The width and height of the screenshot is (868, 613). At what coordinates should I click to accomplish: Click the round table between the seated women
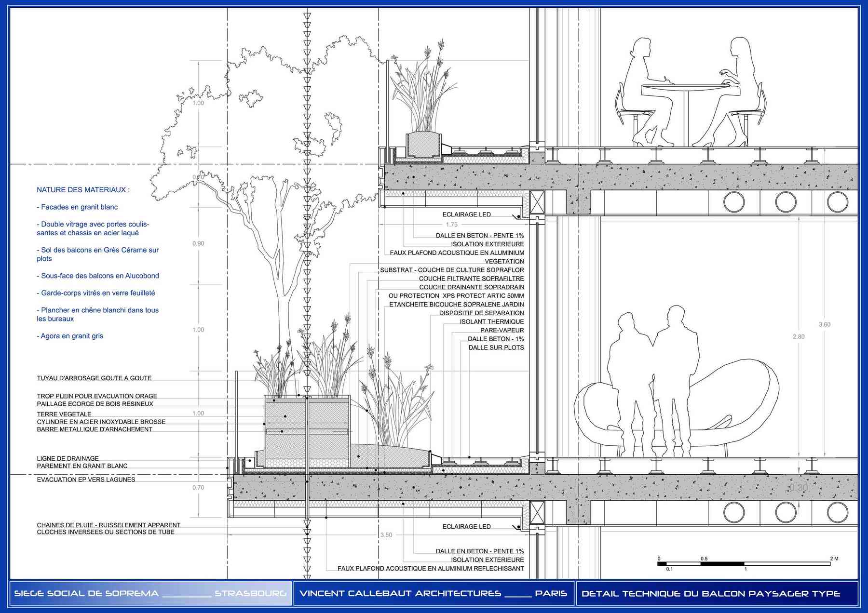[x=686, y=88]
